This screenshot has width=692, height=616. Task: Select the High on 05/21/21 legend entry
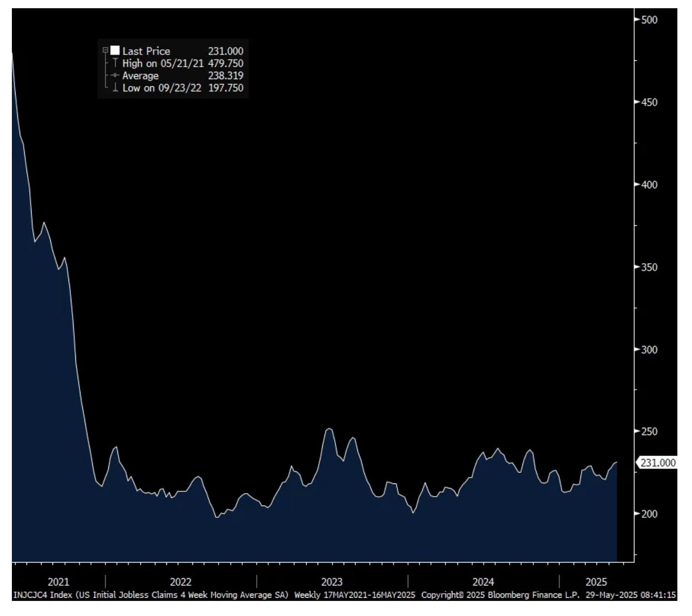pos(162,64)
